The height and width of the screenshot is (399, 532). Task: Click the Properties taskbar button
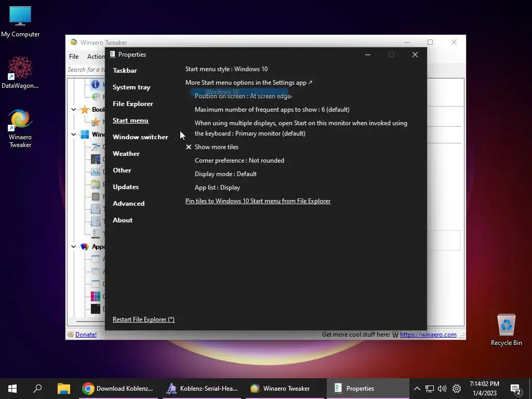tap(368, 389)
